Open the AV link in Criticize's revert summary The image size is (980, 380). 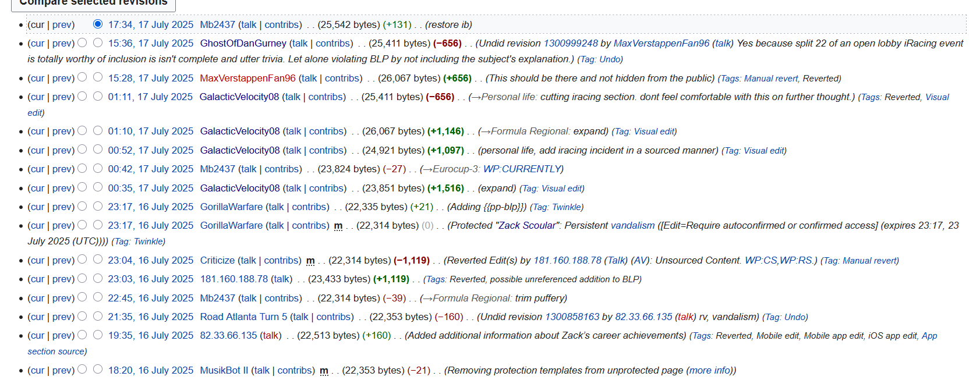point(641,260)
